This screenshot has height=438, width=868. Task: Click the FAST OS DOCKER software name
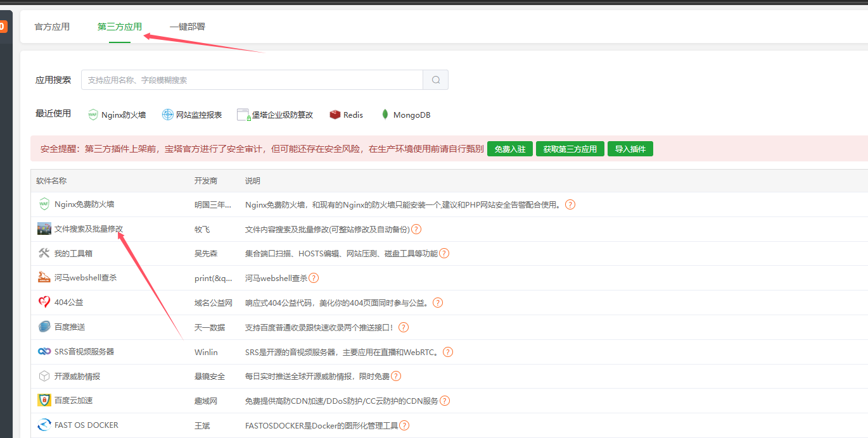click(x=86, y=425)
